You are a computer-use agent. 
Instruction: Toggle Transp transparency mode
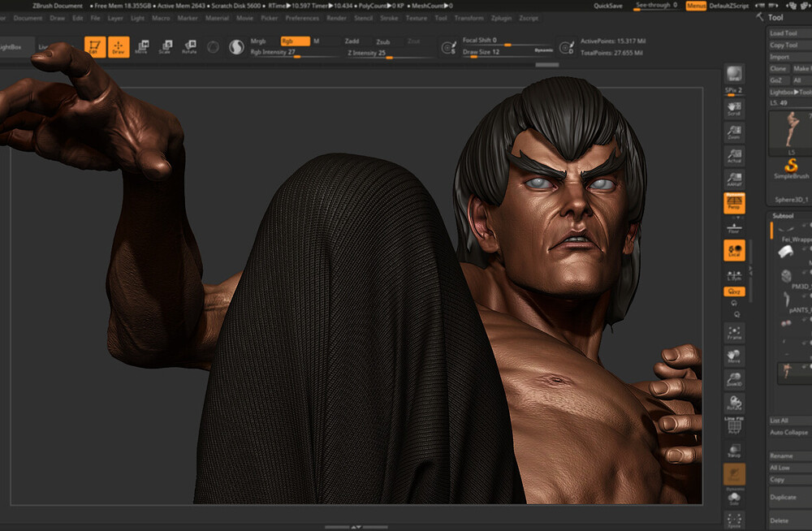point(734,451)
